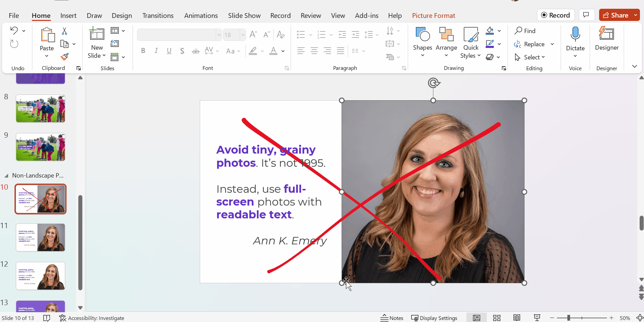
Task: Toggle Bold formatting
Action: 143,51
